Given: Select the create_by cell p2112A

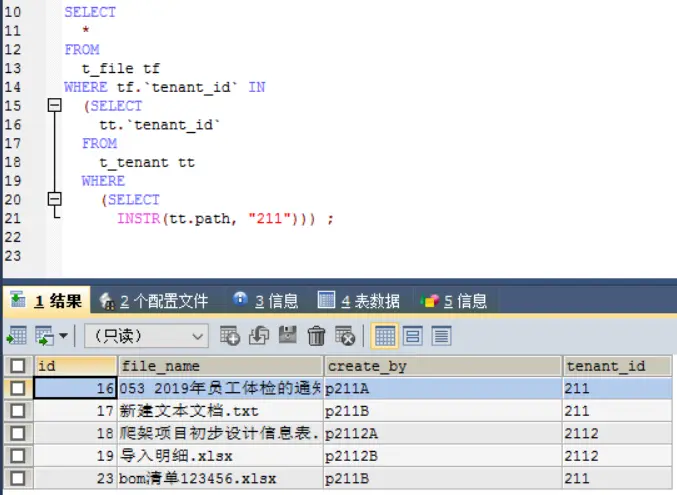Looking at the screenshot, I should click(443, 433).
